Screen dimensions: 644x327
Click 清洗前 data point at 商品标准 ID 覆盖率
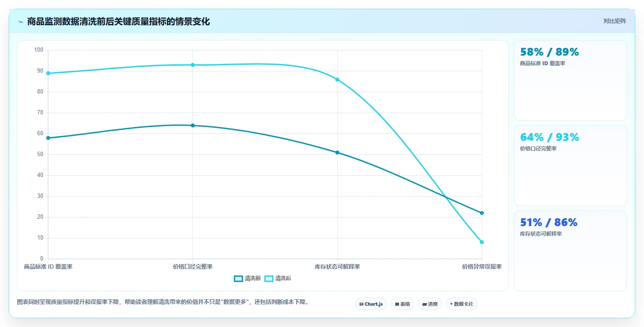coord(48,138)
